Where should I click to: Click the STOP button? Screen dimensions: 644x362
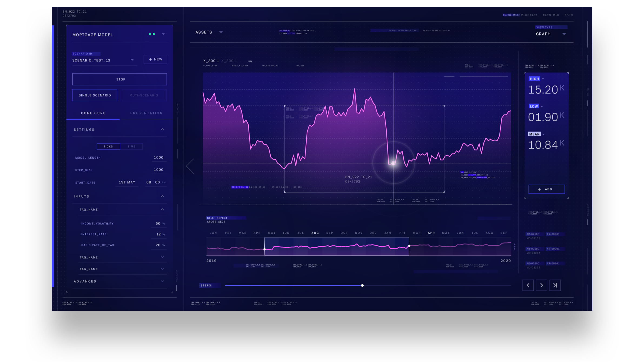[x=119, y=79]
